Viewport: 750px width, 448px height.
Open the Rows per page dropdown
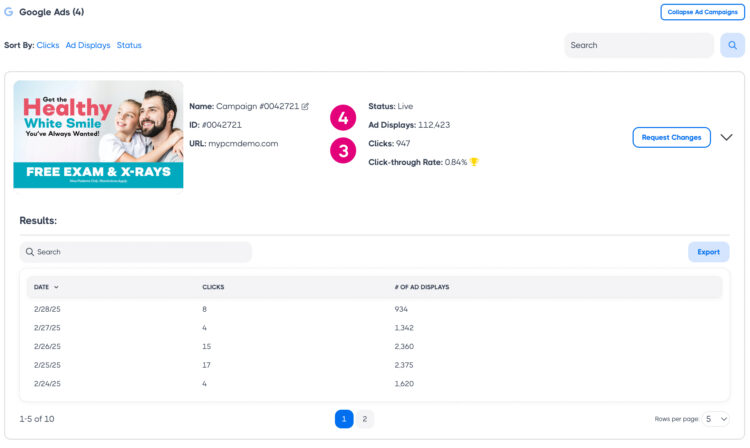coord(717,419)
